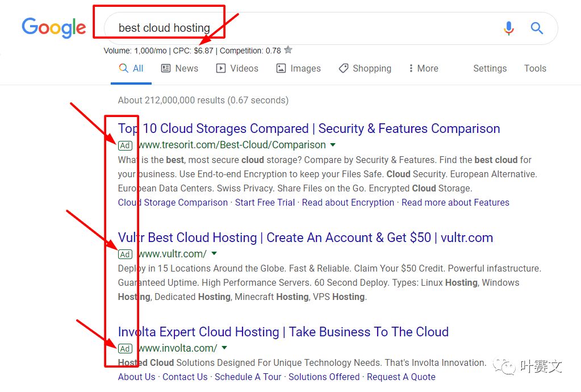
Task: Open the Involta Expert Cloud Hosting ad title
Action: [283, 332]
